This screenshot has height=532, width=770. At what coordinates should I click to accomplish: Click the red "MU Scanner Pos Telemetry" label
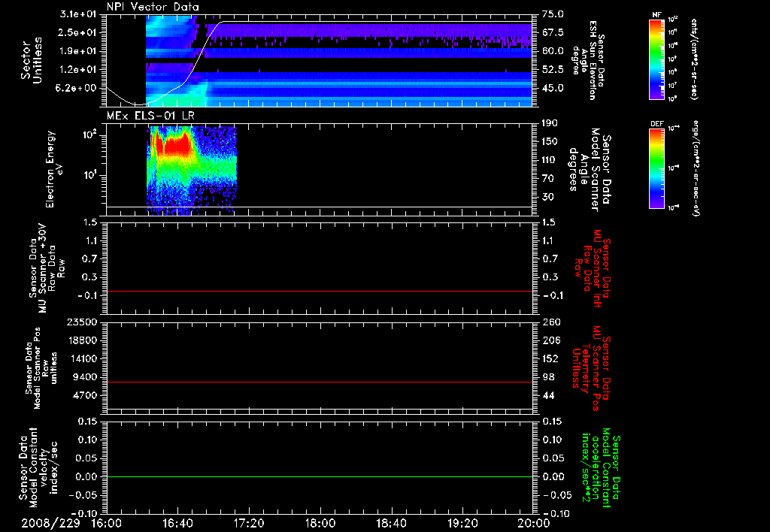(591, 368)
